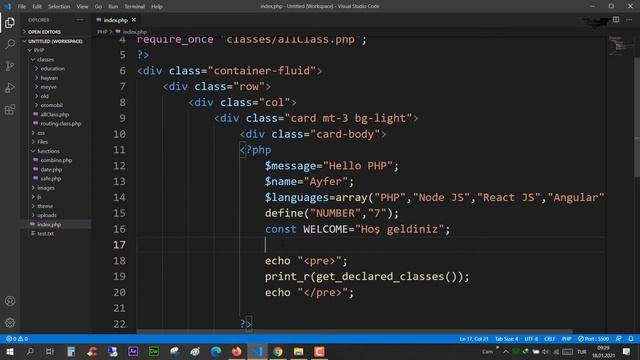Open Dreamweaver from taskbar
The height and width of the screenshot is (360, 640).
pyautogui.click(x=154, y=351)
